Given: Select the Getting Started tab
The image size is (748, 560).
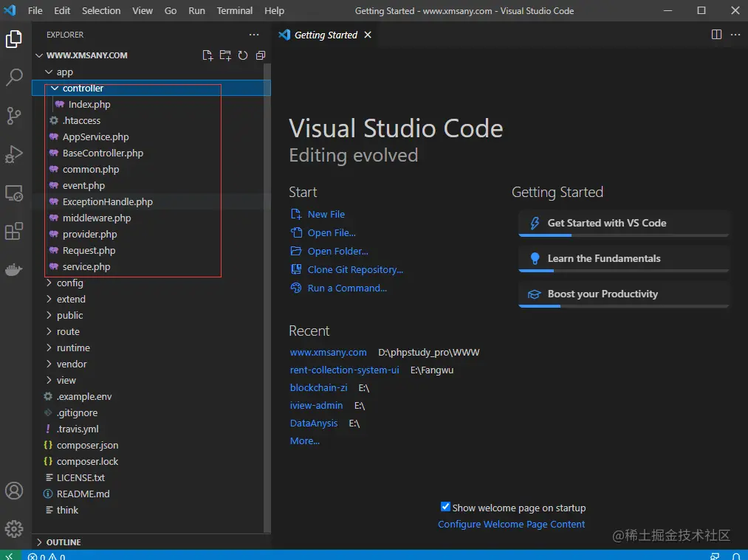Looking at the screenshot, I should pos(326,35).
